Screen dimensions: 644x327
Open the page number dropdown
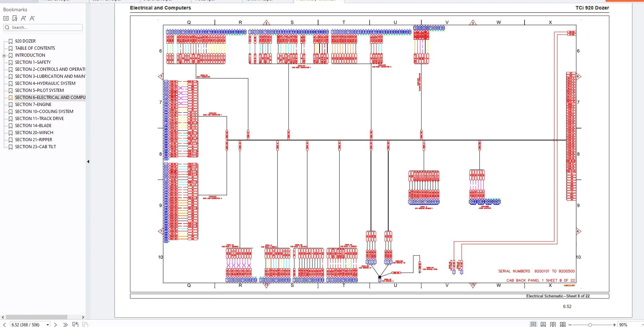(48, 325)
